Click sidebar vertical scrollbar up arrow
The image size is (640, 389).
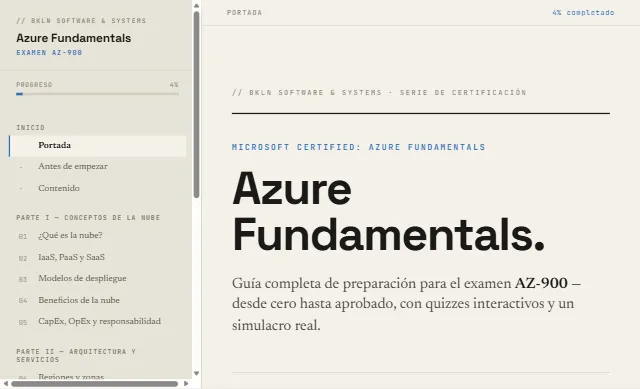point(196,6)
